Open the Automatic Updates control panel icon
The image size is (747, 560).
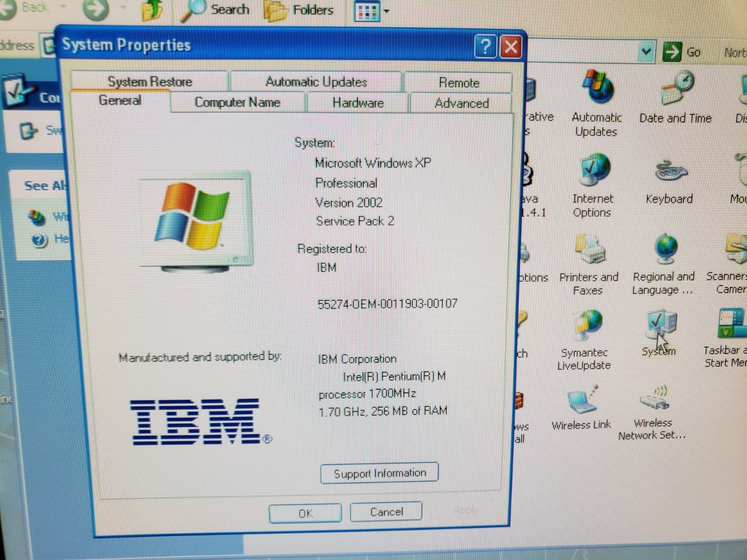[597, 104]
